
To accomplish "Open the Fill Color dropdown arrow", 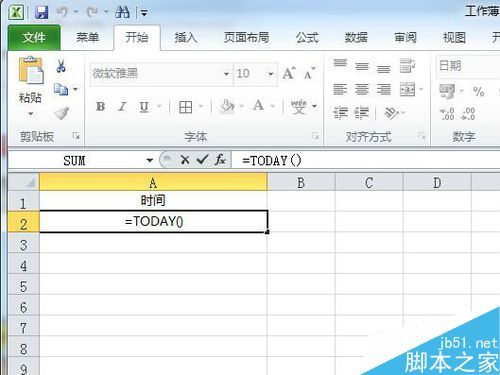I will point(241,107).
